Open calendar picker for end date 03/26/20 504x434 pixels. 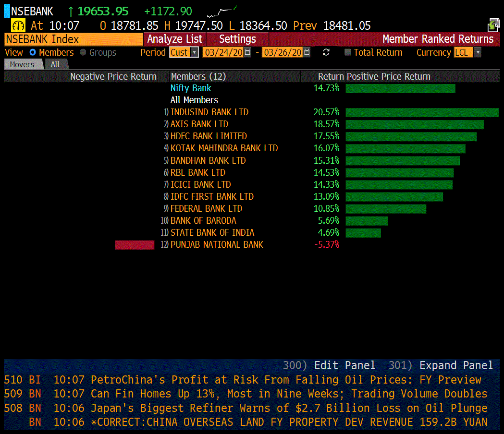307,52
